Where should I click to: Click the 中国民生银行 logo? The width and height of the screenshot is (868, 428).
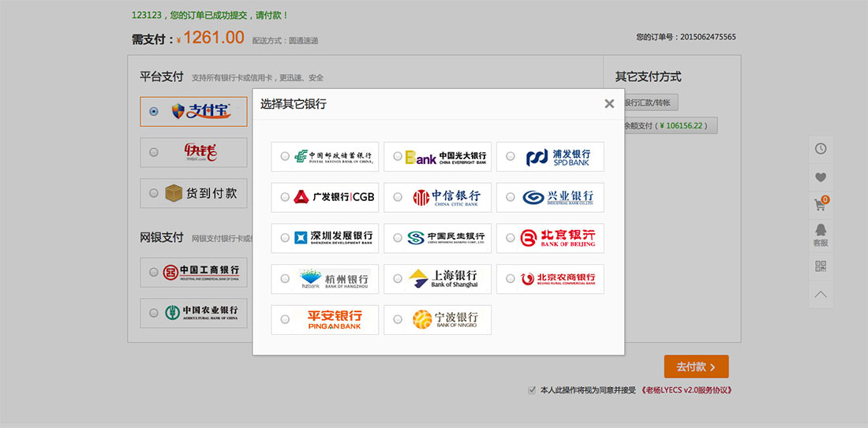(x=446, y=238)
